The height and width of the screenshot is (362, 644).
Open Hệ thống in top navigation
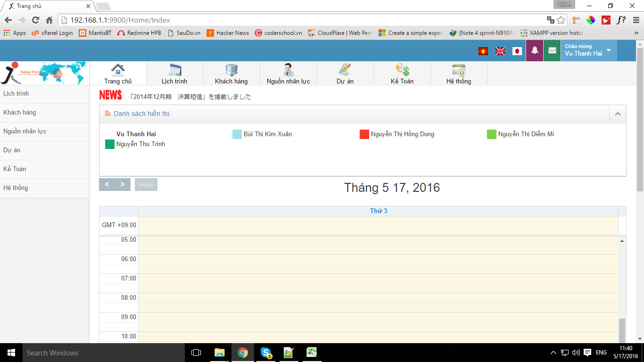pos(458,74)
